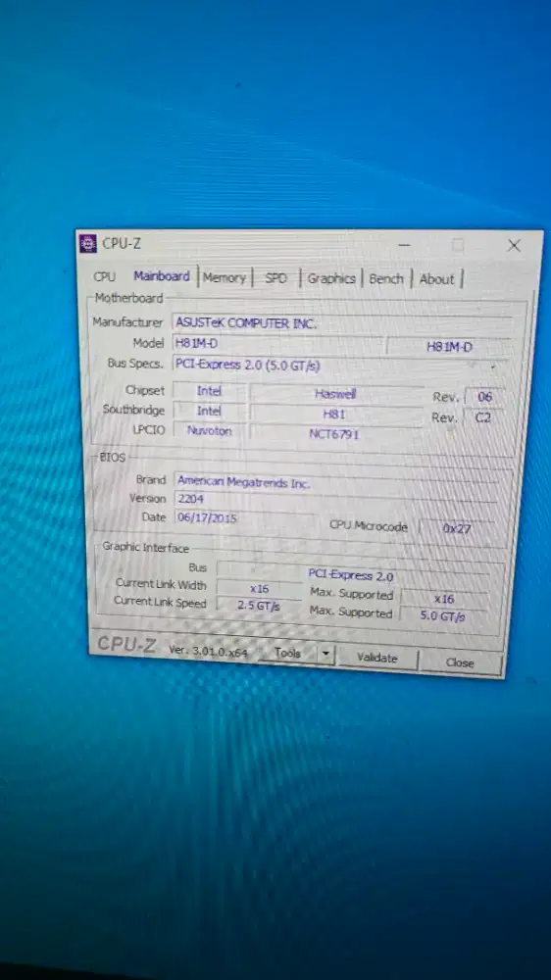Click the Chipset Intel value
This screenshot has height=980, width=551.
(x=209, y=391)
